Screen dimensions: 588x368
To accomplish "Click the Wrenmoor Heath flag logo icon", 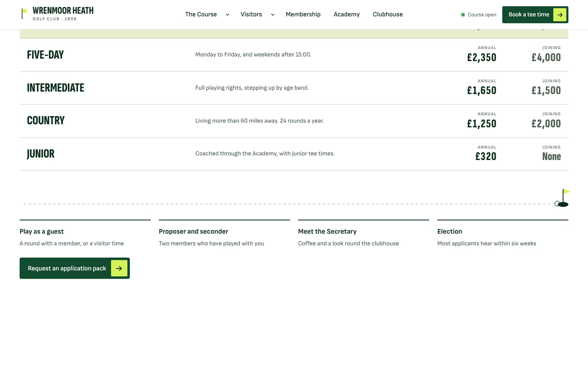I will 24,14.
